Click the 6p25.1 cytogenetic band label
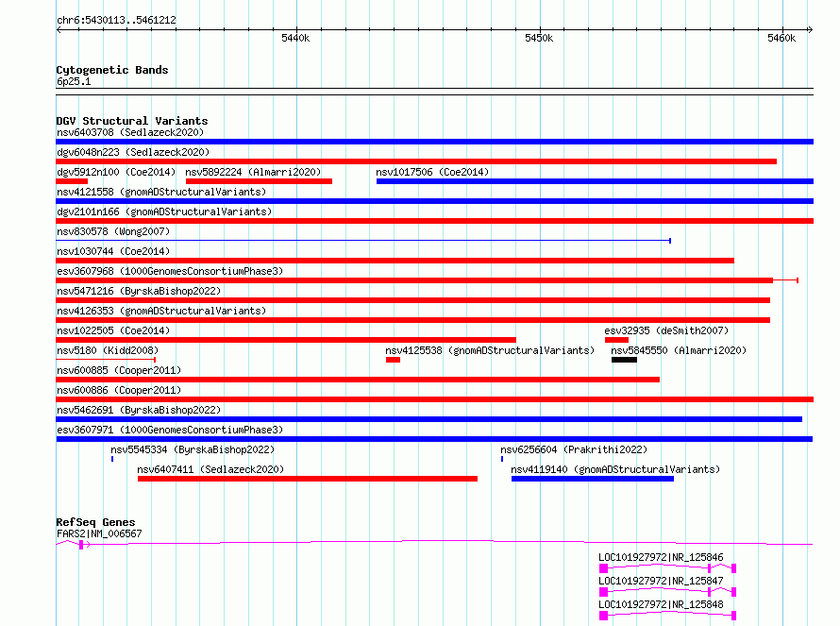This screenshot has height=626, width=840. (74, 82)
